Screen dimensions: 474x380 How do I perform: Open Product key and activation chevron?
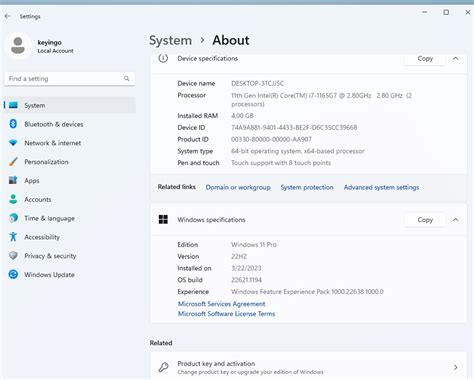(455, 367)
